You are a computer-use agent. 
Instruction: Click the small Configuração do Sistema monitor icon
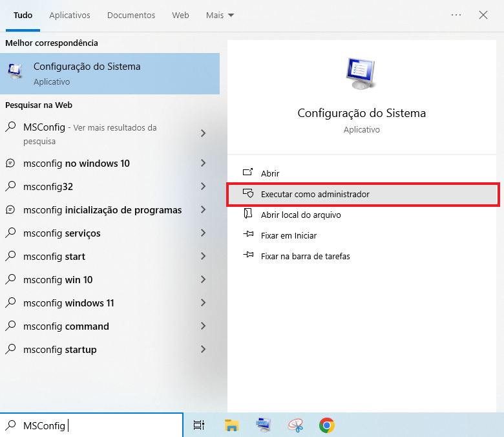(15, 71)
